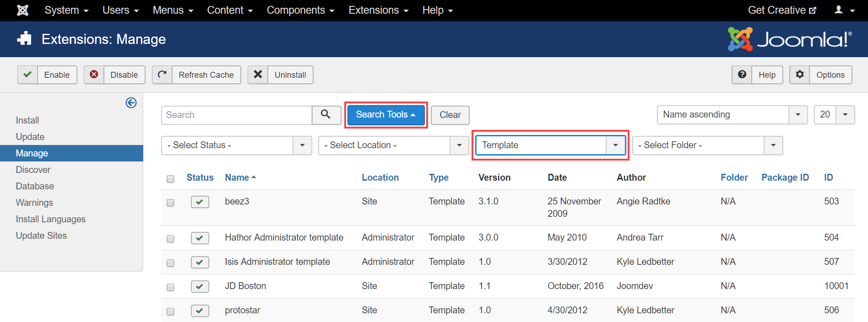Go to Update in sidebar
The image size is (868, 322).
click(30, 137)
